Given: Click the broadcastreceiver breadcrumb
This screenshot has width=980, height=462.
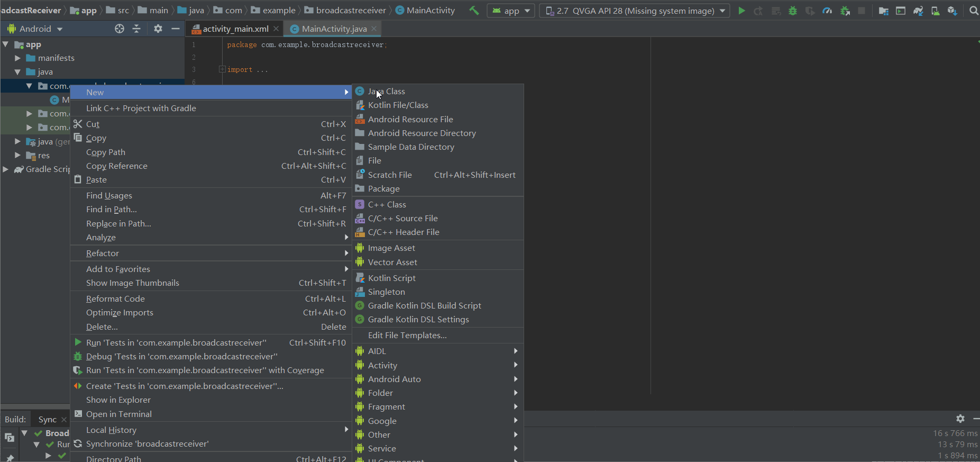Looking at the screenshot, I should click(x=346, y=10).
